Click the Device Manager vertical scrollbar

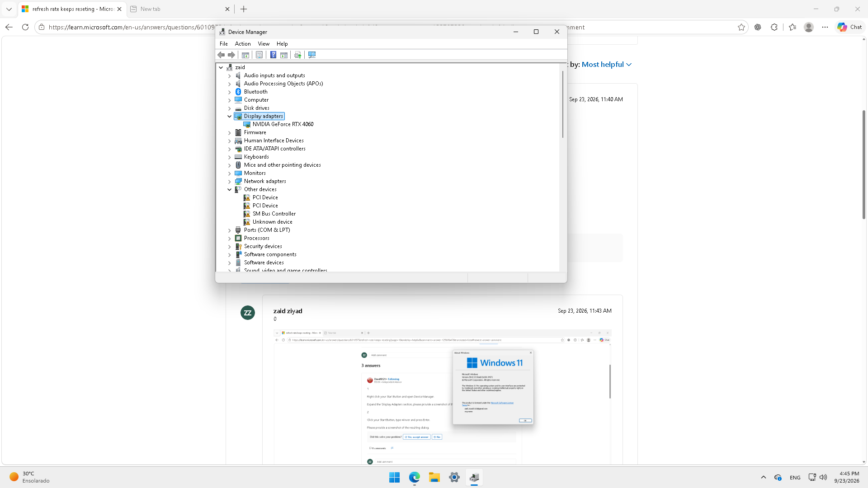pos(563,104)
